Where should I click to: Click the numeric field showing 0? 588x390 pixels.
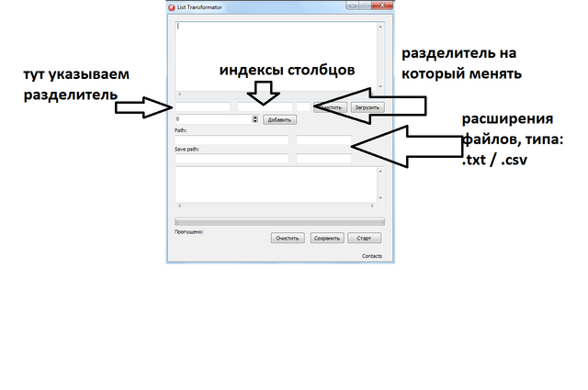click(213, 119)
